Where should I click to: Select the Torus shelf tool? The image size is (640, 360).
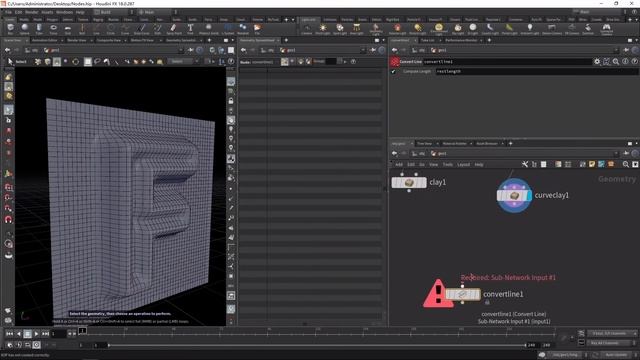pos(53,29)
